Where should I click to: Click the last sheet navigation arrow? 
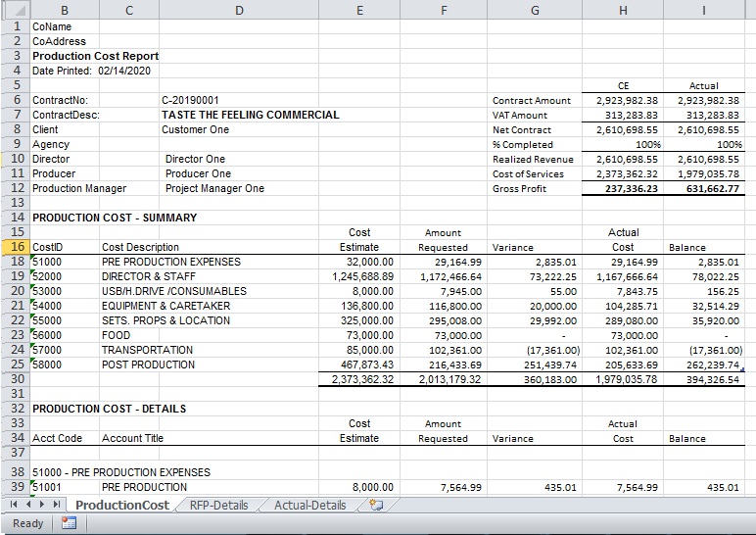point(57,505)
